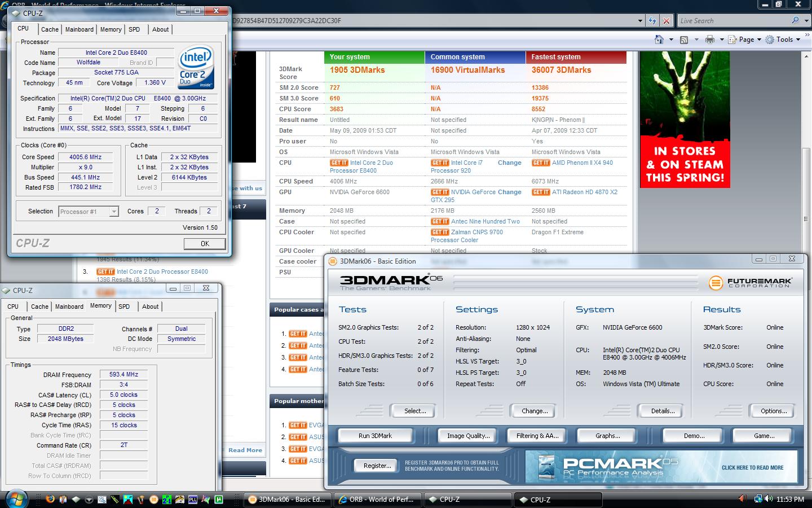Open CPU tab in the CPU-Z memory window
Screen dimensions: 812x508
pyautogui.click(x=13, y=306)
